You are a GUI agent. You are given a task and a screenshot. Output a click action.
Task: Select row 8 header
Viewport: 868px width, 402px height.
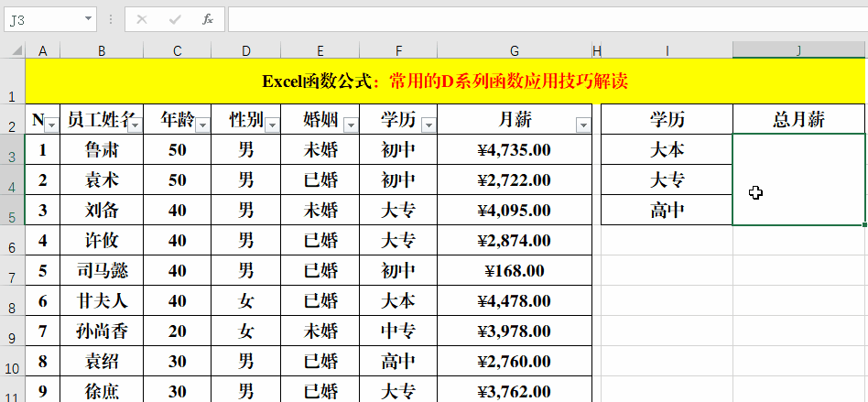click(x=12, y=300)
